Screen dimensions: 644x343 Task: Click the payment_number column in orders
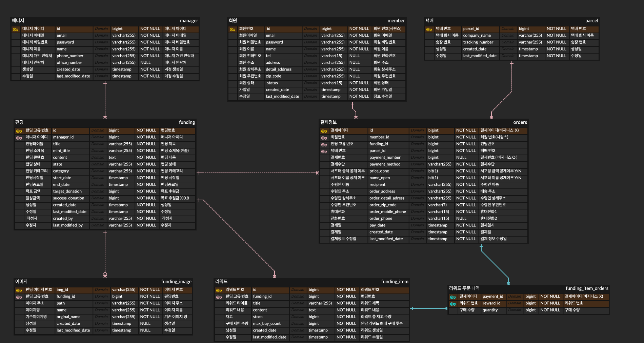(x=385, y=158)
